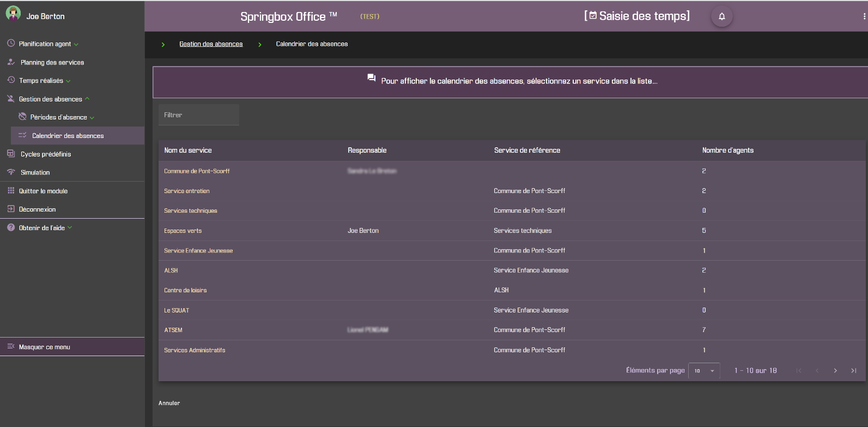Click the Déconnexion exit icon
The image size is (868, 427).
[x=11, y=209]
